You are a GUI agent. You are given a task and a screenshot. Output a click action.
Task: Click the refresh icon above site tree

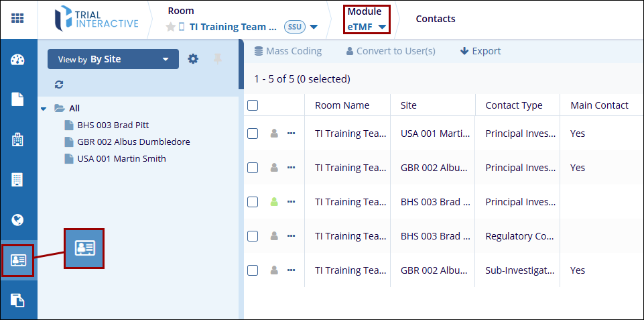pos(59,85)
